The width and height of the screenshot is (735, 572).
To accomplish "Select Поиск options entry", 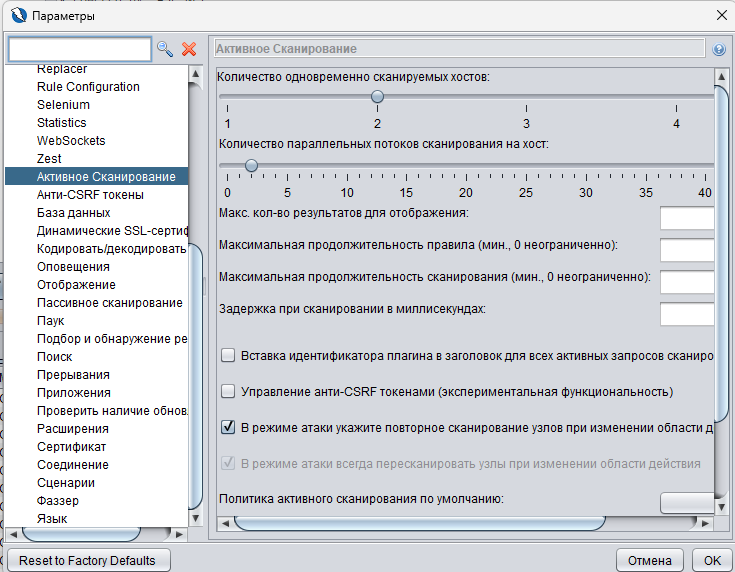I will click(x=54, y=357).
